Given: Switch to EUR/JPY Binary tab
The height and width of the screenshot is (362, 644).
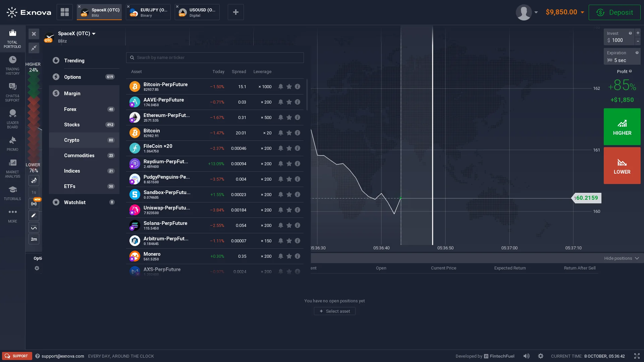Looking at the screenshot, I should point(148,12).
